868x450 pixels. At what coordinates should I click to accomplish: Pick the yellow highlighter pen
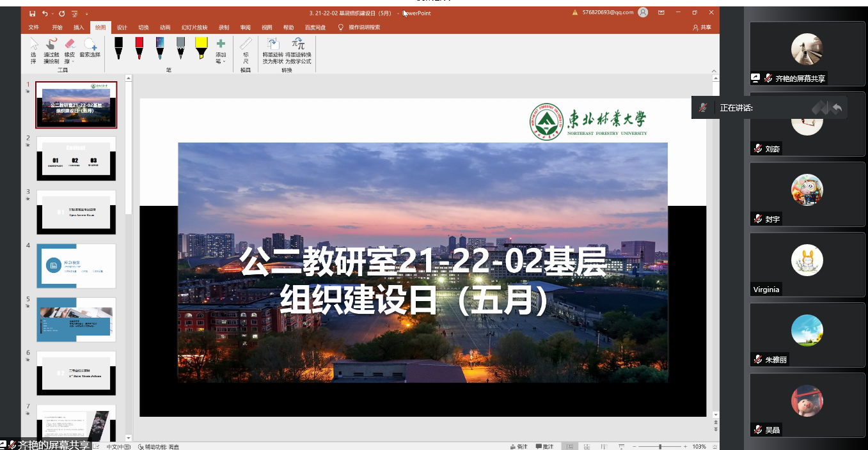pyautogui.click(x=201, y=48)
